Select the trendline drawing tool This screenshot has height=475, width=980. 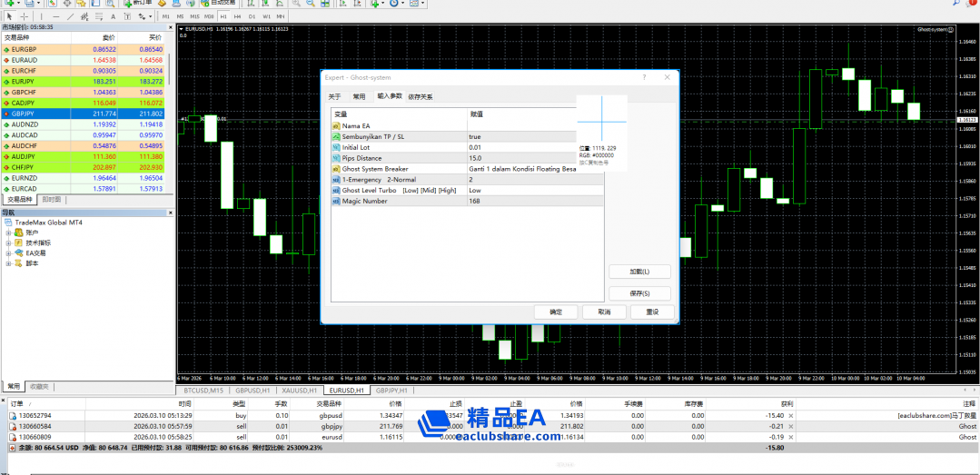[71, 16]
